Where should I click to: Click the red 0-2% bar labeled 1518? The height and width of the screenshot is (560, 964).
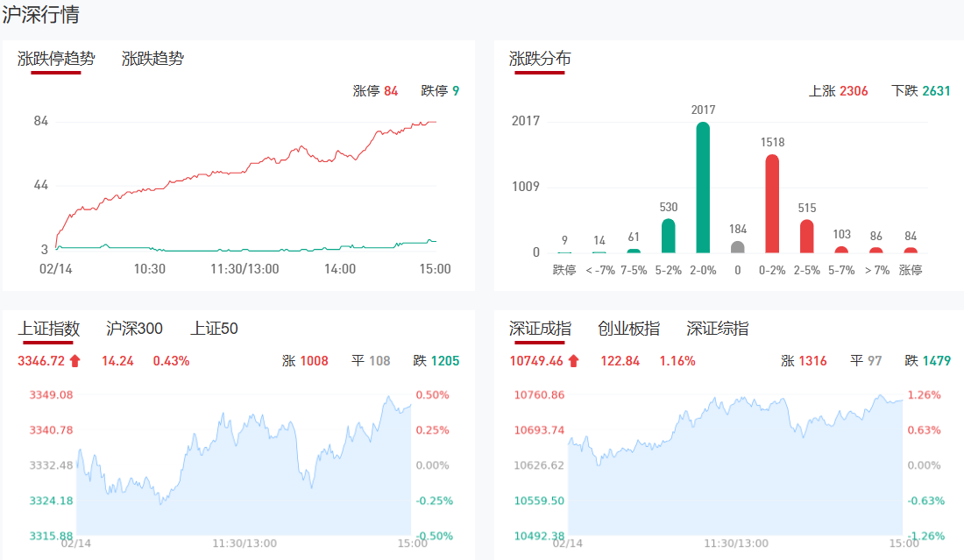(772, 204)
